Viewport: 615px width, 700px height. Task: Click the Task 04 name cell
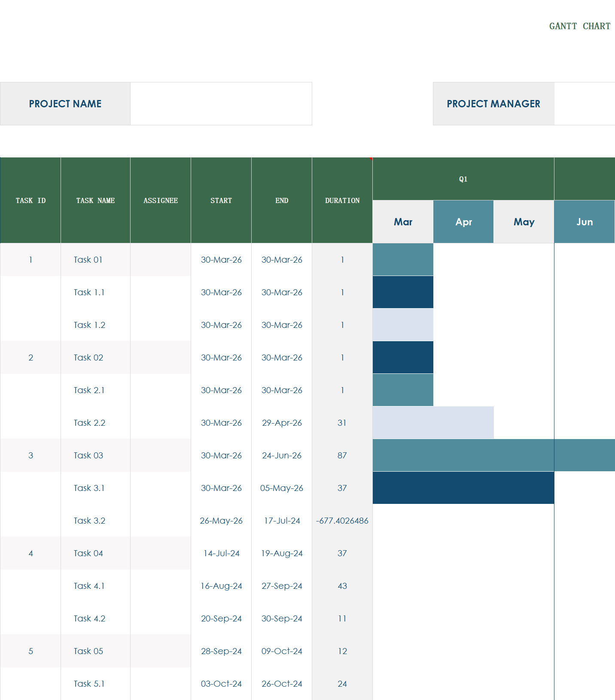click(95, 553)
